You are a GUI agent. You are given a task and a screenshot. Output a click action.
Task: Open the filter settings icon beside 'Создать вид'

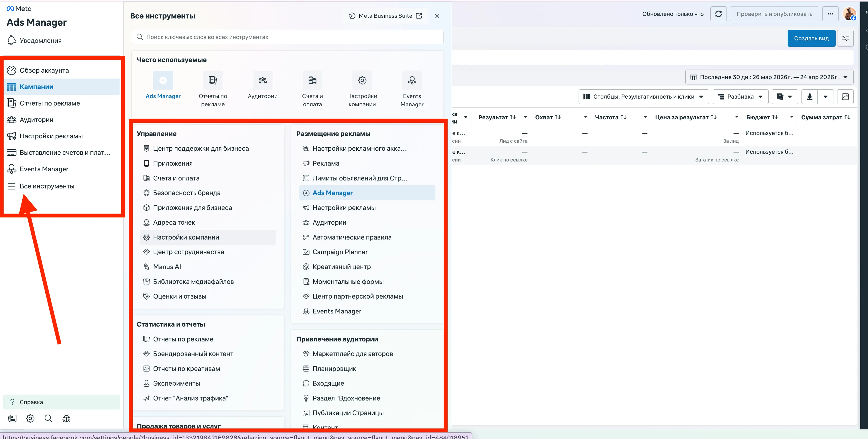845,39
